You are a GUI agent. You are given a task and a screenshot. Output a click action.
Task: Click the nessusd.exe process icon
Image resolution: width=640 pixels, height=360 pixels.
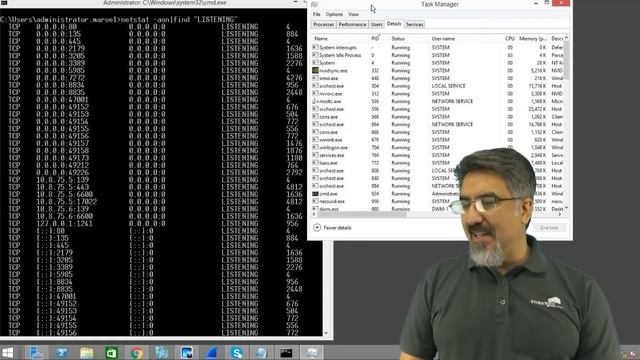point(315,201)
